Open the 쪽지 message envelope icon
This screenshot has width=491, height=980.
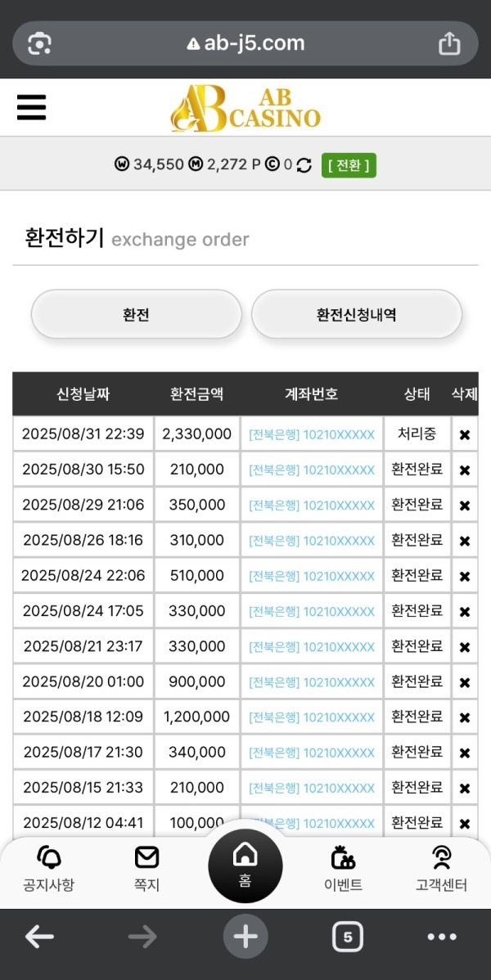[146, 858]
